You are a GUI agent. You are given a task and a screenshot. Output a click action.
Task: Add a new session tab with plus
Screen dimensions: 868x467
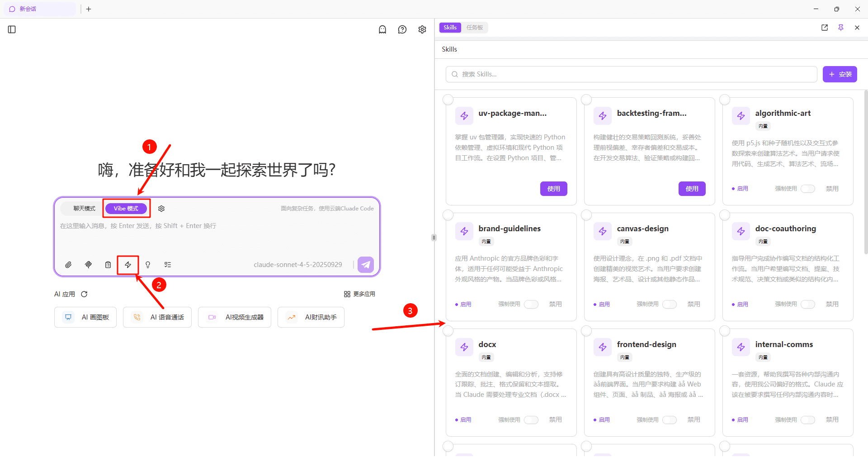pyautogui.click(x=89, y=9)
